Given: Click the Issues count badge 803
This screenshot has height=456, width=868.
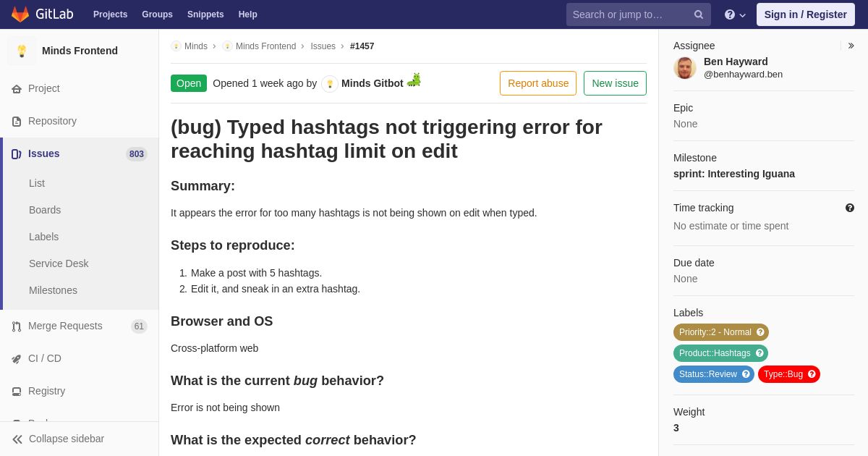Looking at the screenshot, I should pyautogui.click(x=137, y=154).
